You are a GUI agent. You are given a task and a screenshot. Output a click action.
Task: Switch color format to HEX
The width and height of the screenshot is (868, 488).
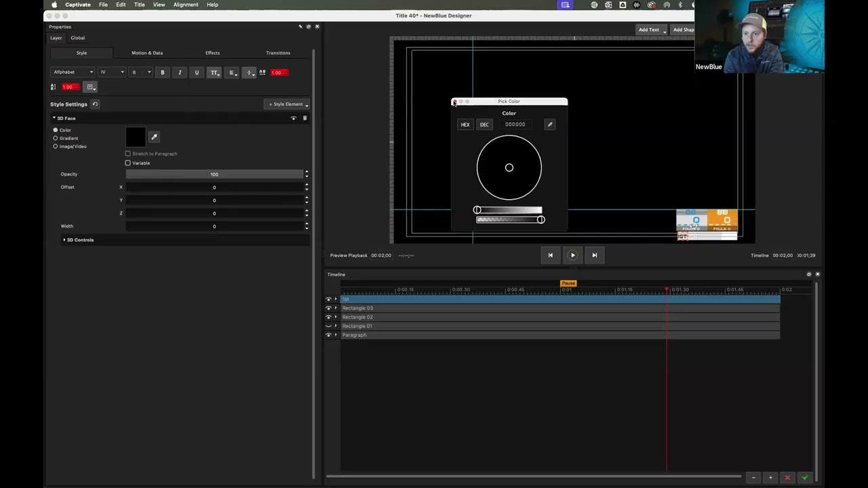pyautogui.click(x=465, y=125)
